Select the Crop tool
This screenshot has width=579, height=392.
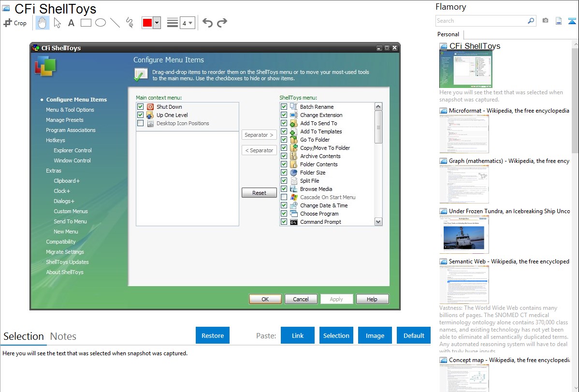click(15, 23)
